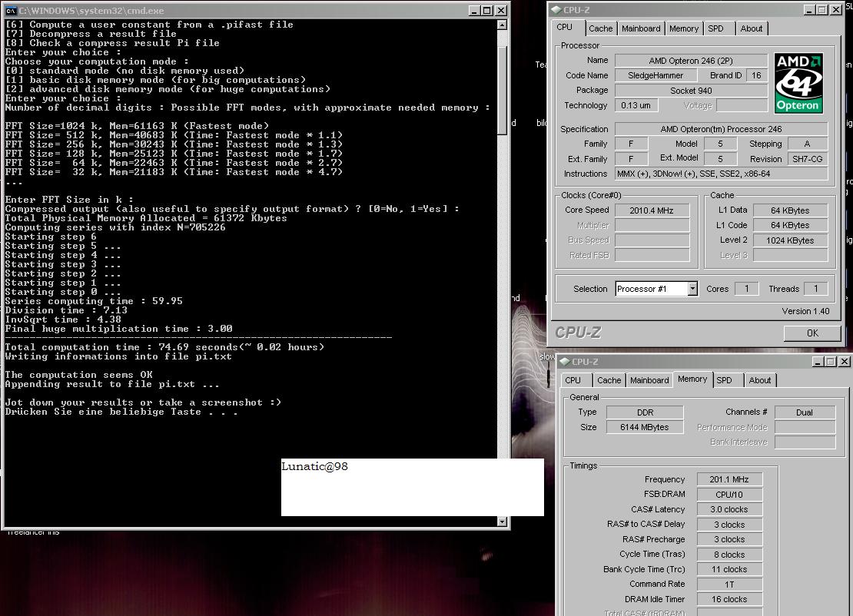Screen dimensions: 853x616
Task: Open Cache tab in bottom CPU-Z window
Action: tap(609, 380)
